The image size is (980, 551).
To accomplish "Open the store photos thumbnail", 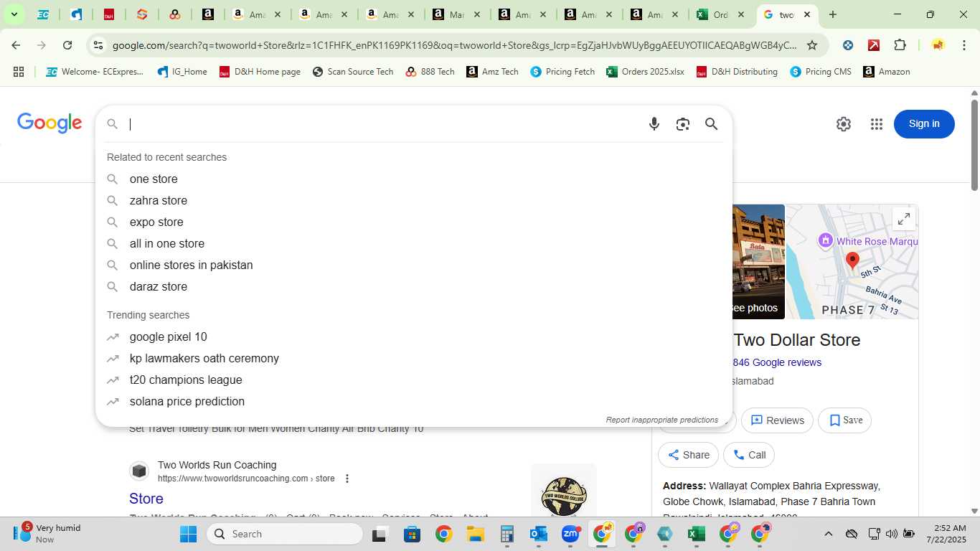I will coord(758,262).
